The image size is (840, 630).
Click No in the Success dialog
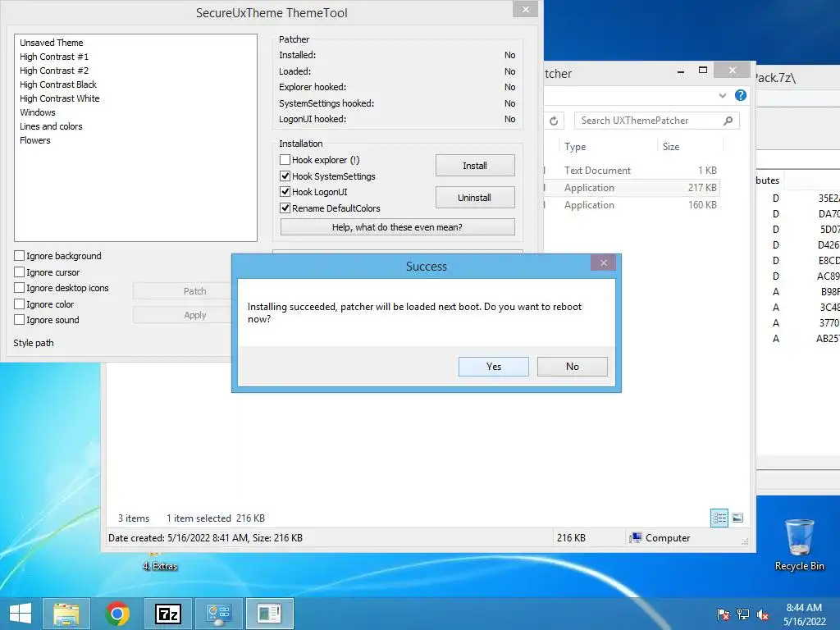click(572, 367)
